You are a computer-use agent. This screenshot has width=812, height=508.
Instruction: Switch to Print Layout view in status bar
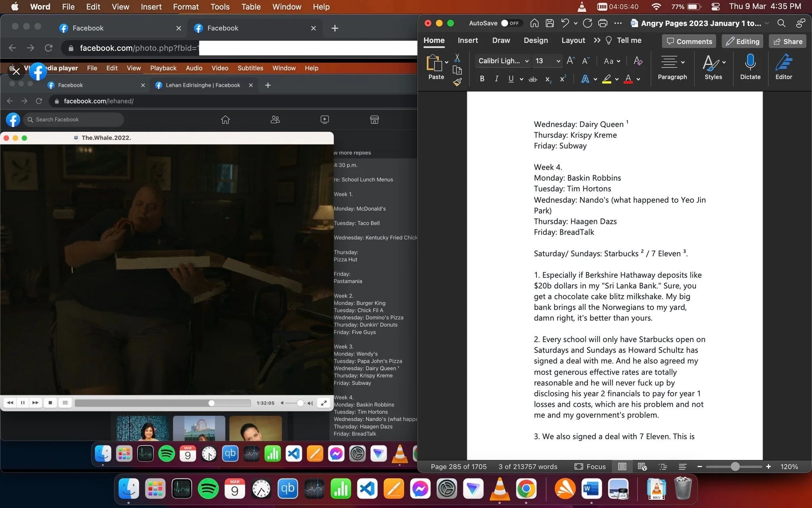[622, 467]
